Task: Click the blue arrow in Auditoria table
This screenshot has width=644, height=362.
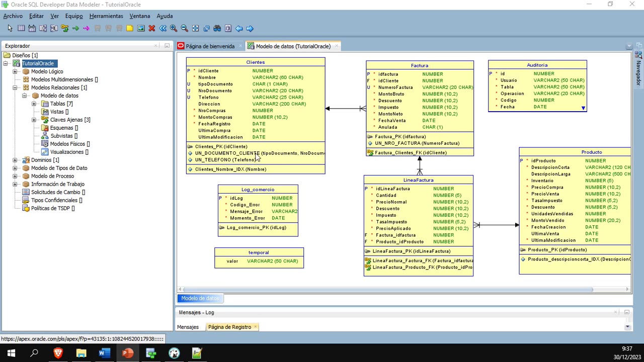Action: (x=583, y=108)
